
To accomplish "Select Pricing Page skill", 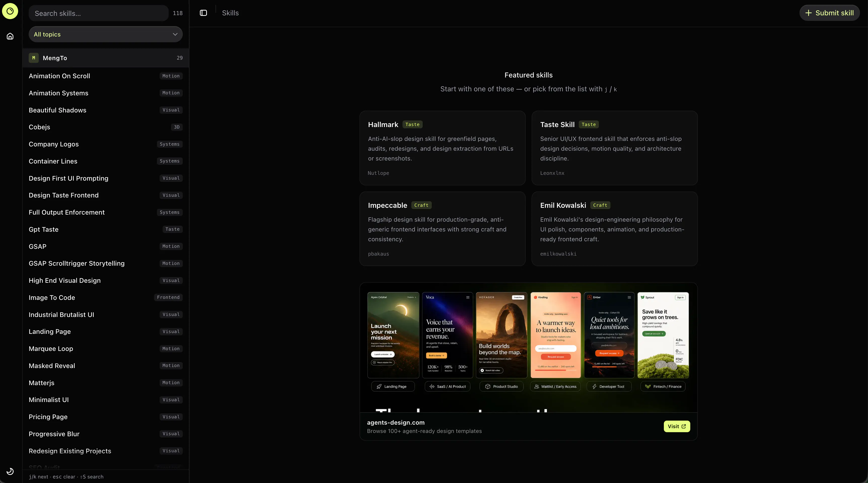I will (x=105, y=417).
